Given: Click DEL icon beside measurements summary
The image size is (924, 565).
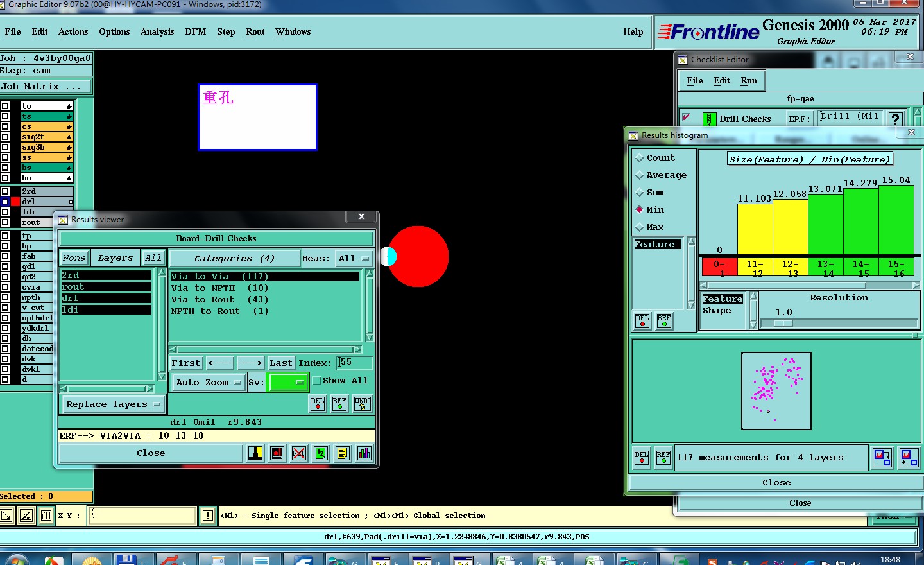Looking at the screenshot, I should [x=642, y=458].
